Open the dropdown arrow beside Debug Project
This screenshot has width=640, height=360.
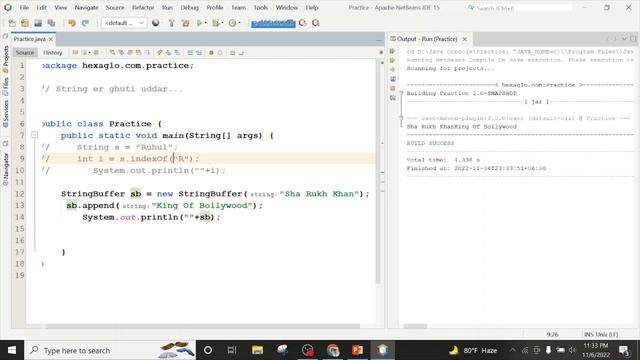[x=222, y=23]
